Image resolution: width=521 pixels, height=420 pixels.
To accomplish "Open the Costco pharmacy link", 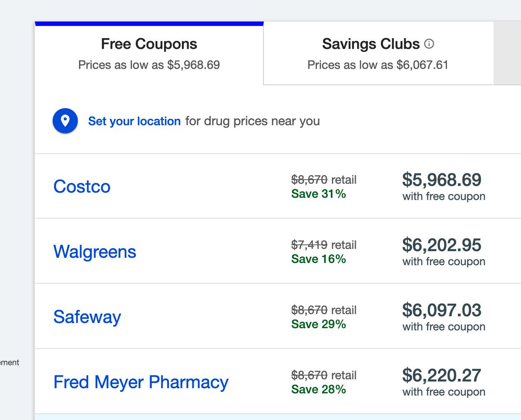I will (x=82, y=187).
